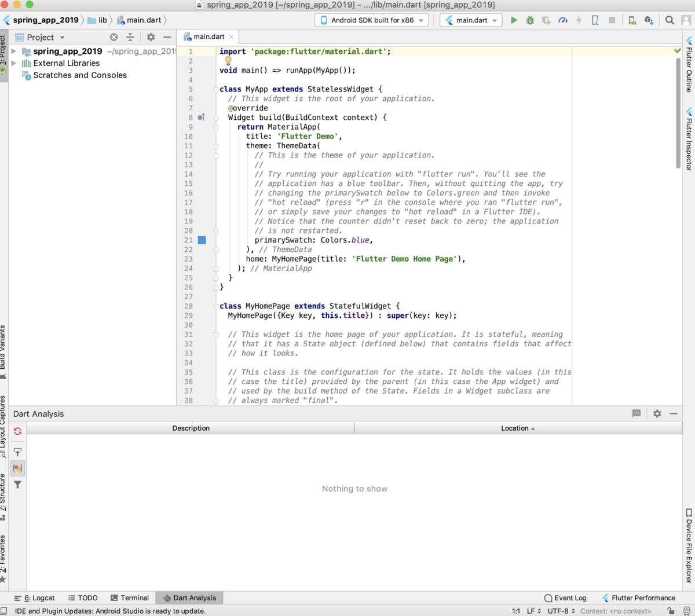
Task: Open the Event Log tab
Action: click(565, 597)
